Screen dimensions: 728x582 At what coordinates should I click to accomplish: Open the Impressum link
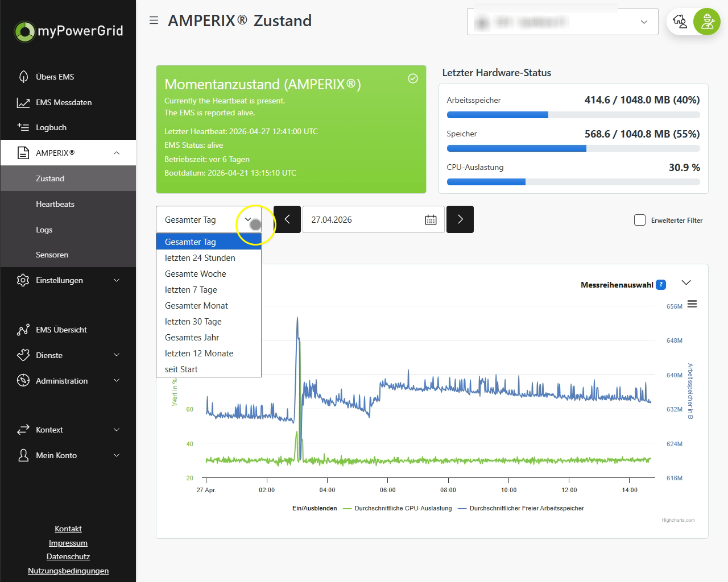pyautogui.click(x=68, y=543)
